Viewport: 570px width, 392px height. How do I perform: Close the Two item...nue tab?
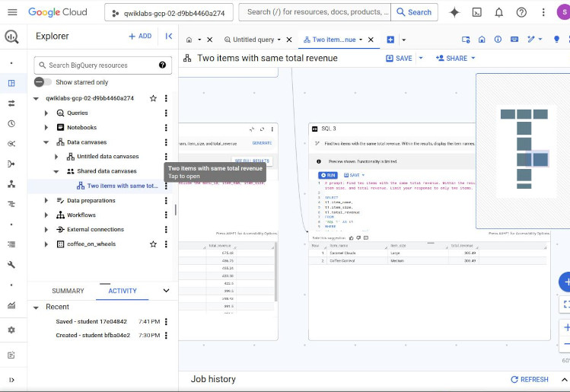(371, 40)
